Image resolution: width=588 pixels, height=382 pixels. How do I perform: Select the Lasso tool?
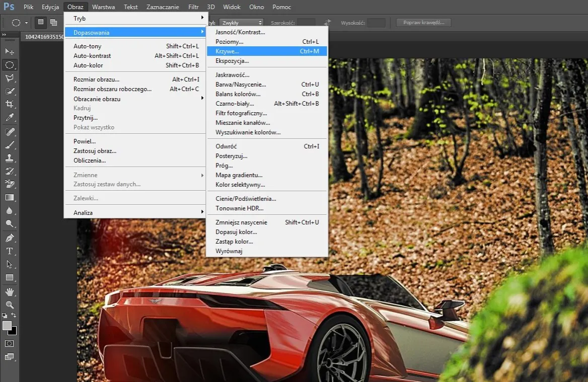[10, 78]
